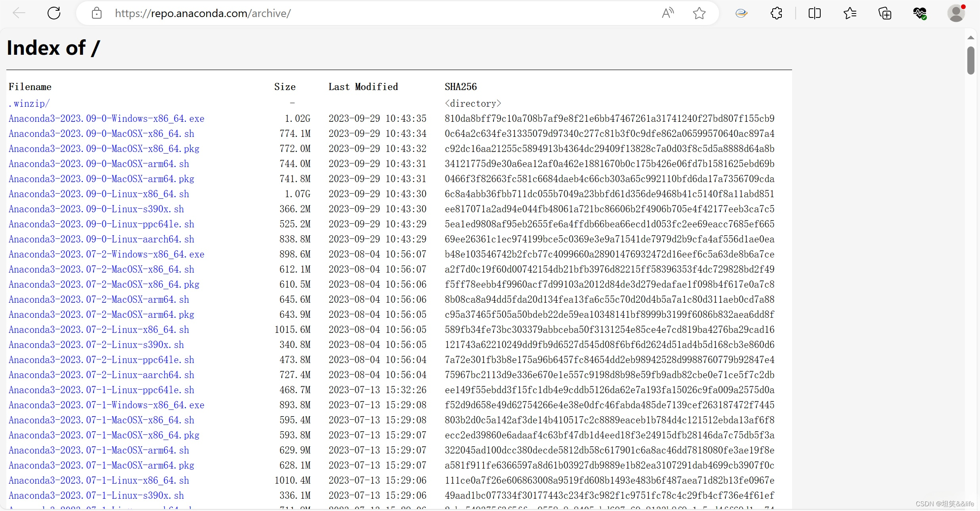Viewport: 980px width, 511px height.
Task: Download Anaconda3-2023.09-0-MacOSX-arm64.sh
Action: [99, 164]
